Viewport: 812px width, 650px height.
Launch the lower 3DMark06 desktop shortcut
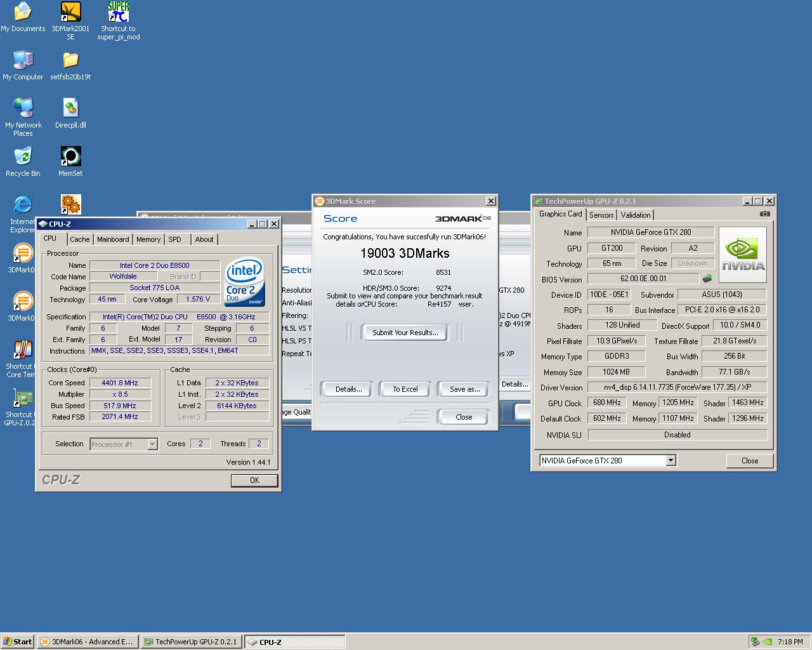(23, 307)
